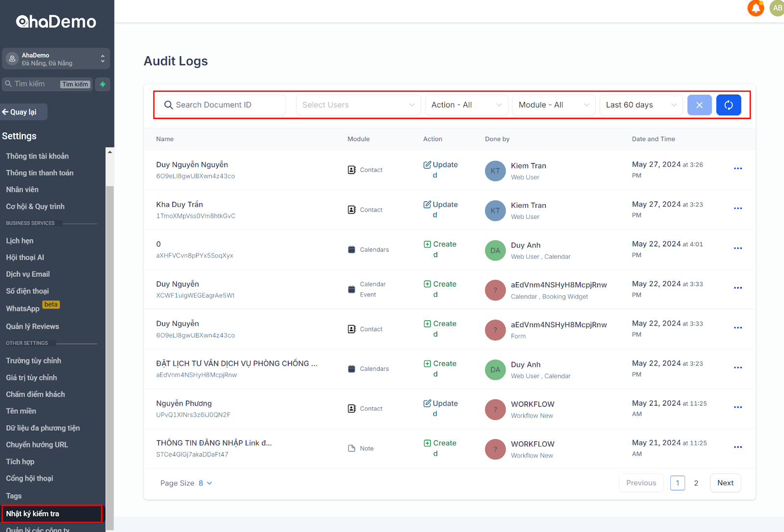
Task: Click document ID 1TmoXMpVss0Vm8htkGvC
Action: click(x=196, y=216)
